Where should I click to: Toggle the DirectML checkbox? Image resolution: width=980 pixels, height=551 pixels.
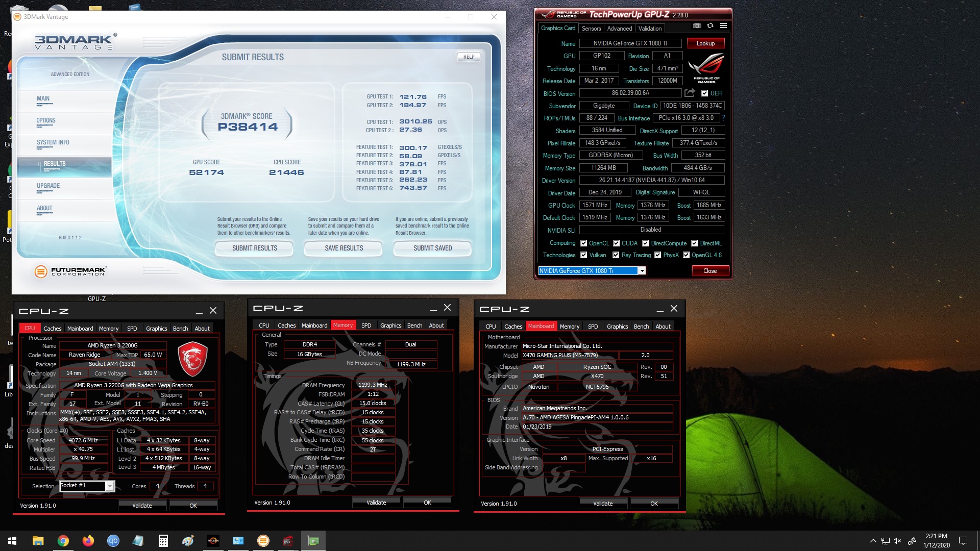(694, 243)
